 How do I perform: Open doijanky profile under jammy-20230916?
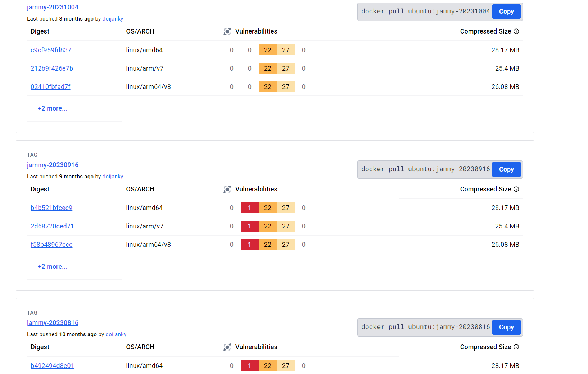(x=113, y=177)
